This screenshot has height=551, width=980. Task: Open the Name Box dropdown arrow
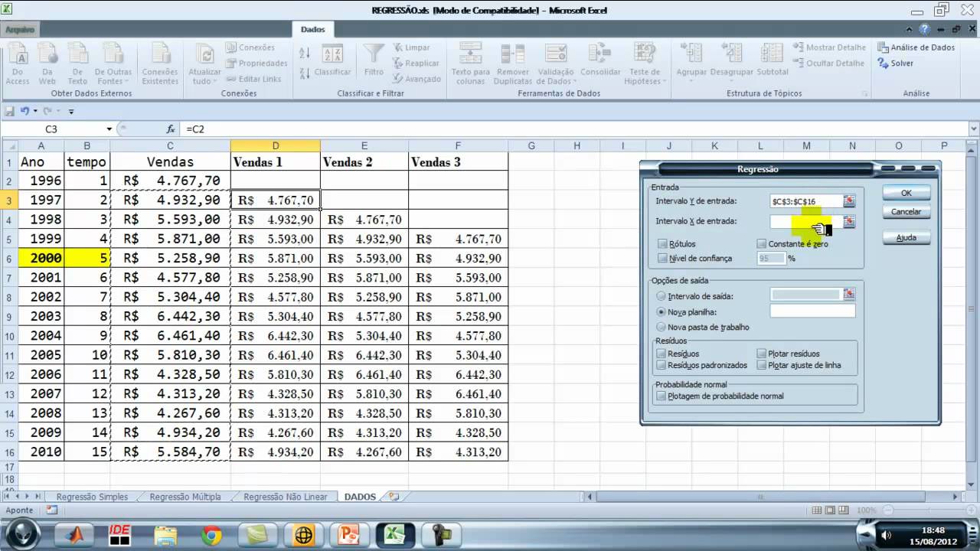tap(109, 129)
